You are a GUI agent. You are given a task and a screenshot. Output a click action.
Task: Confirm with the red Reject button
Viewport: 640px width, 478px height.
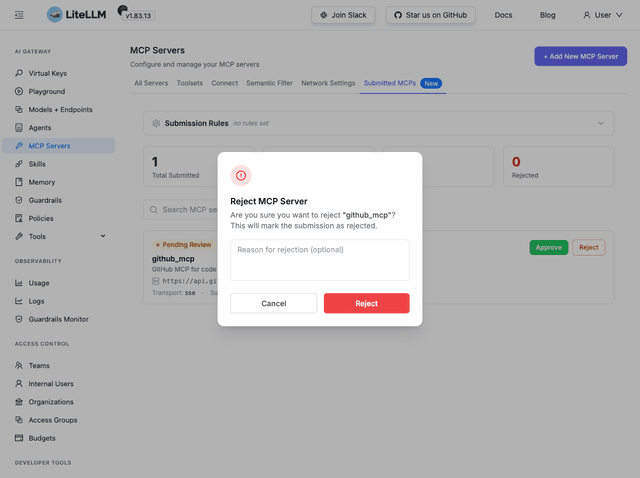(x=367, y=303)
